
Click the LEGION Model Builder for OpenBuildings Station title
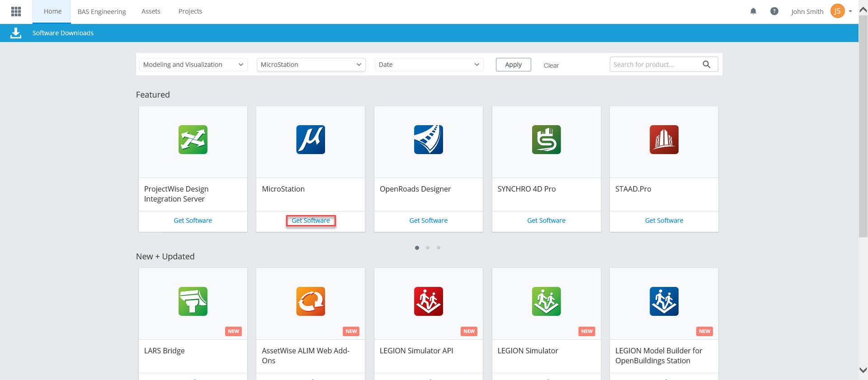[659, 356]
